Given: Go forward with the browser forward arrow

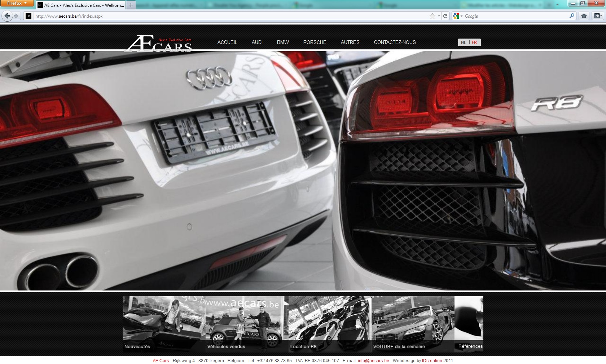Looking at the screenshot, I should 16,16.
